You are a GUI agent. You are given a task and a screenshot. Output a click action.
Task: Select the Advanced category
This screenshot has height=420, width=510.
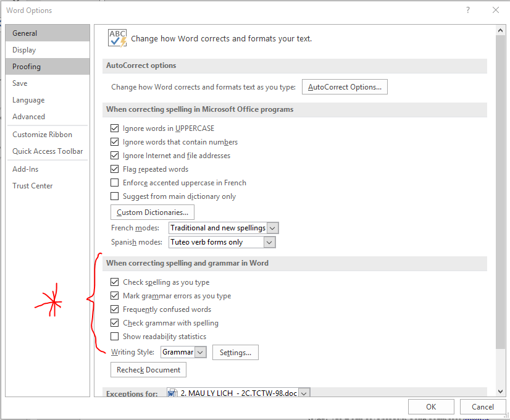tap(48, 117)
